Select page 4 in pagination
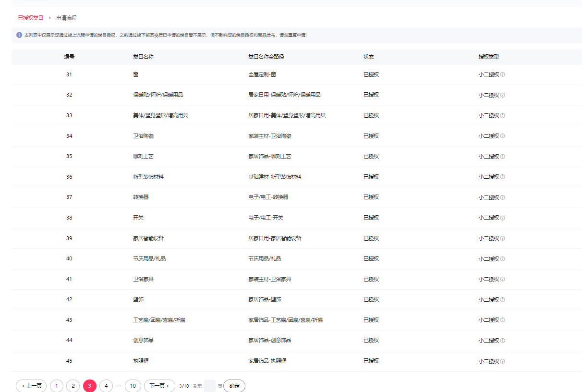582x392 pixels. [x=106, y=386]
